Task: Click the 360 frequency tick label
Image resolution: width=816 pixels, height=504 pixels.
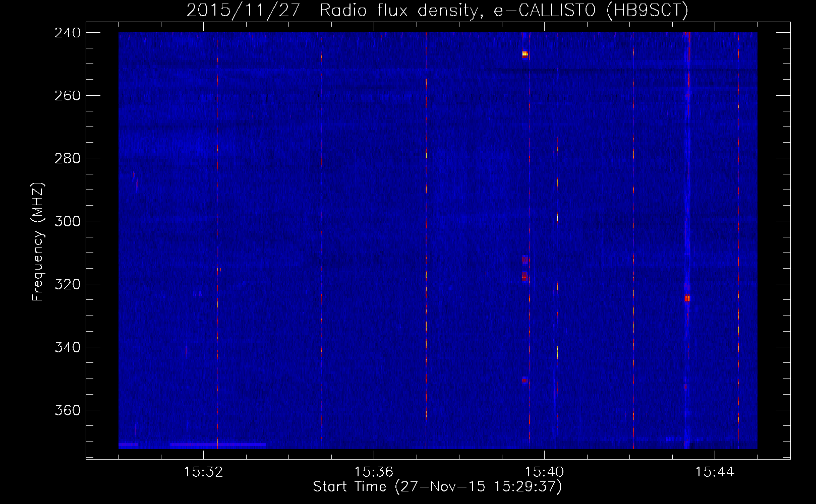Action: pyautogui.click(x=68, y=411)
